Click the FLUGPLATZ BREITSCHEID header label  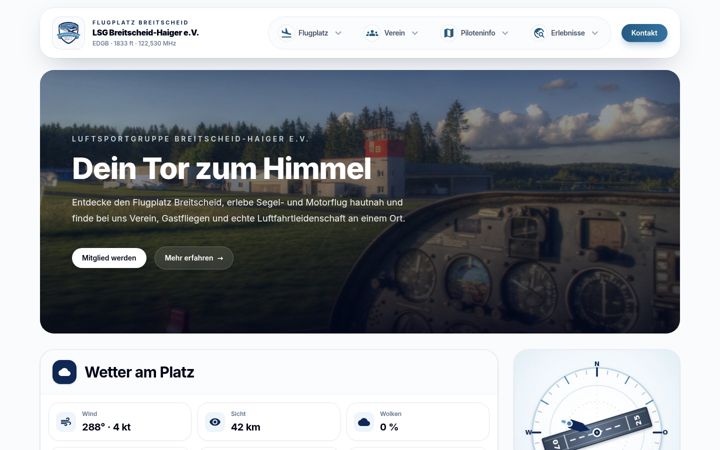tap(141, 22)
